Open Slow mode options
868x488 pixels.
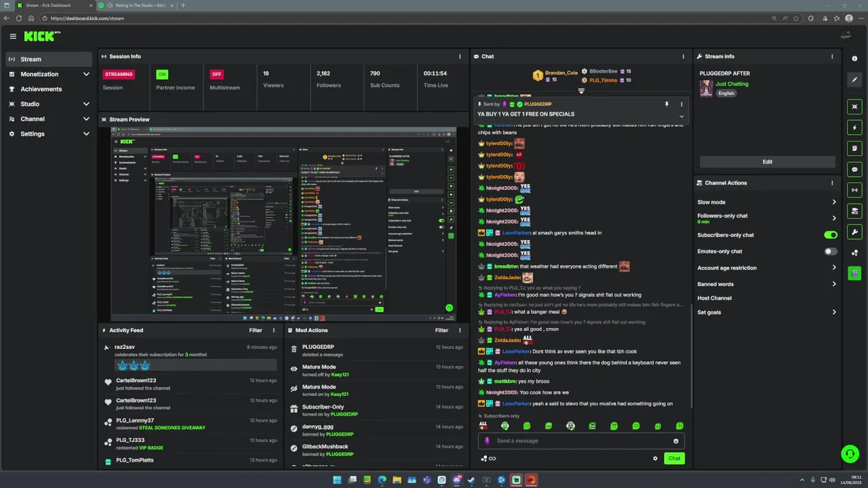pos(767,202)
